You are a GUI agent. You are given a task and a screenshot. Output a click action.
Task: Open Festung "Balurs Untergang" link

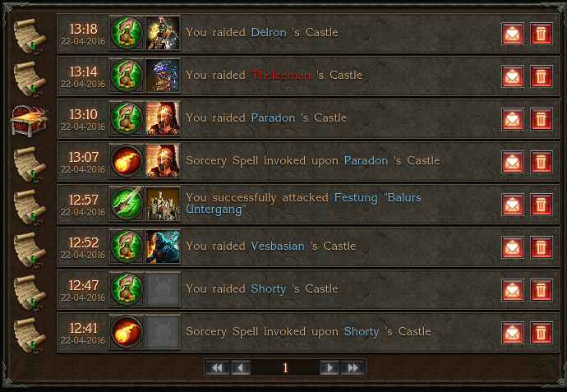pyautogui.click(x=303, y=203)
